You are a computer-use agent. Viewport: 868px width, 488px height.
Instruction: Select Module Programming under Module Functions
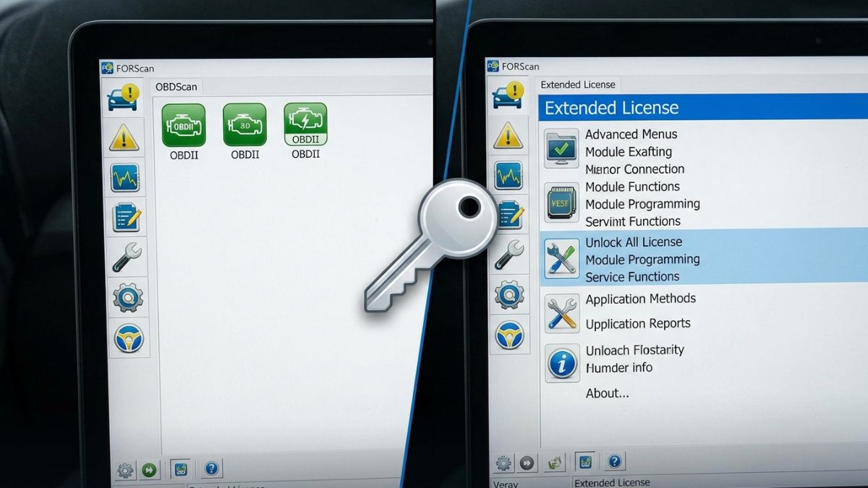click(642, 204)
